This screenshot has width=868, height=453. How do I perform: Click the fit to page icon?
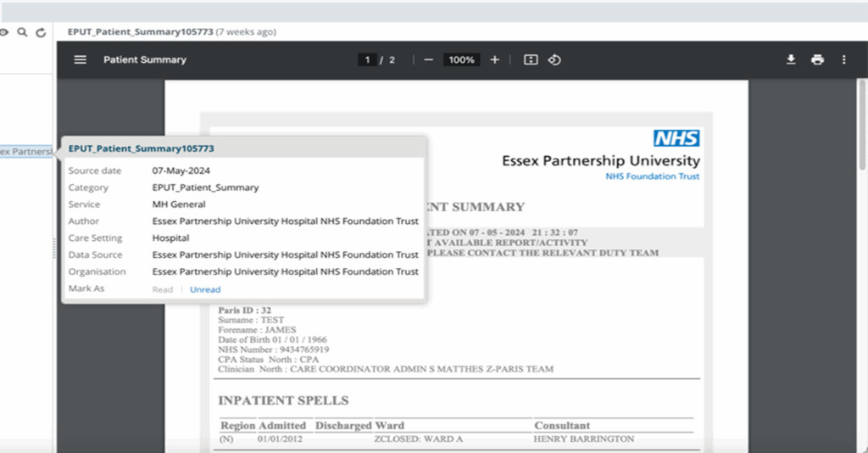coord(531,59)
